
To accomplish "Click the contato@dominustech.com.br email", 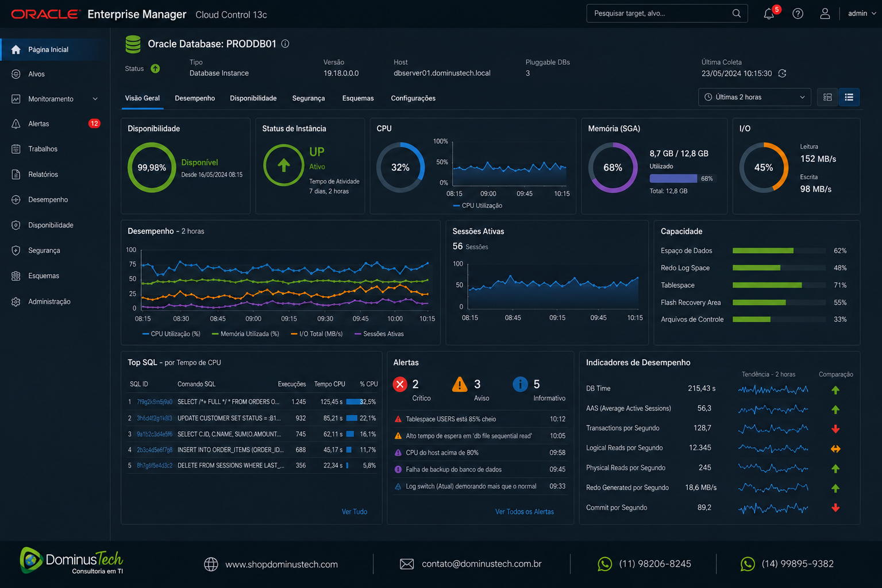I will click(x=482, y=564).
